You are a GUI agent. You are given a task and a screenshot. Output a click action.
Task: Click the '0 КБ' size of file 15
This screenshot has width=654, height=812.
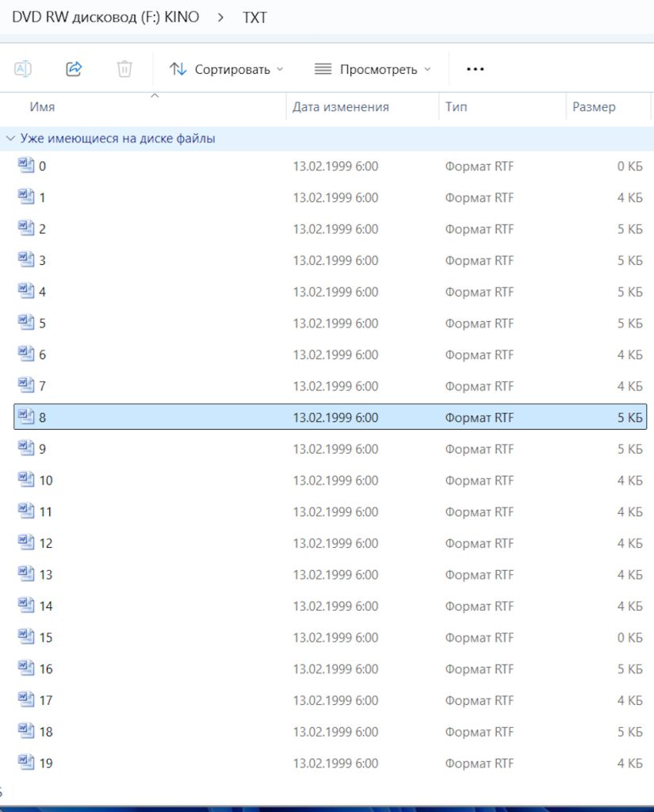pyautogui.click(x=629, y=638)
